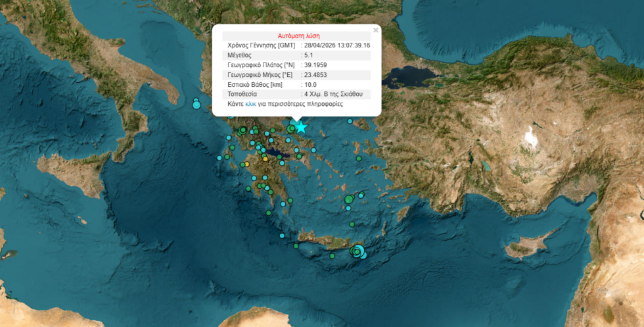Select the cyan marker in open sea west of Crete
Screen dimensions: 644x327
click(x=282, y=235)
